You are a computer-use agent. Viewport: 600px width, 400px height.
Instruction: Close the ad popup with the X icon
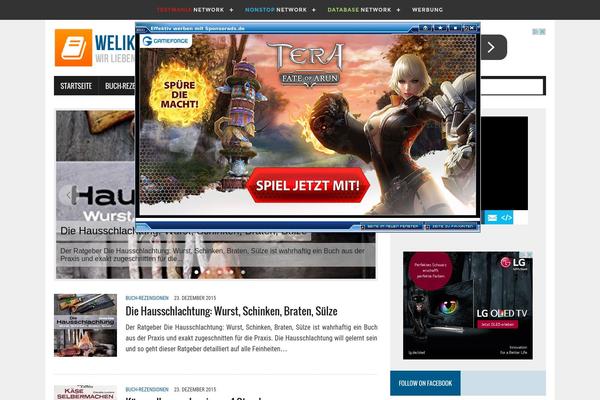472,28
